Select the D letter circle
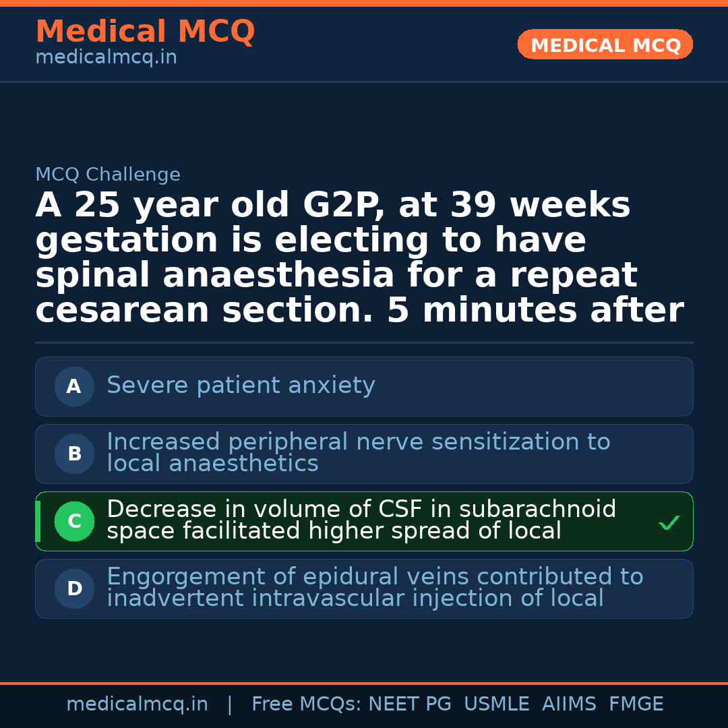Viewport: 728px width, 728px height. coord(74,589)
